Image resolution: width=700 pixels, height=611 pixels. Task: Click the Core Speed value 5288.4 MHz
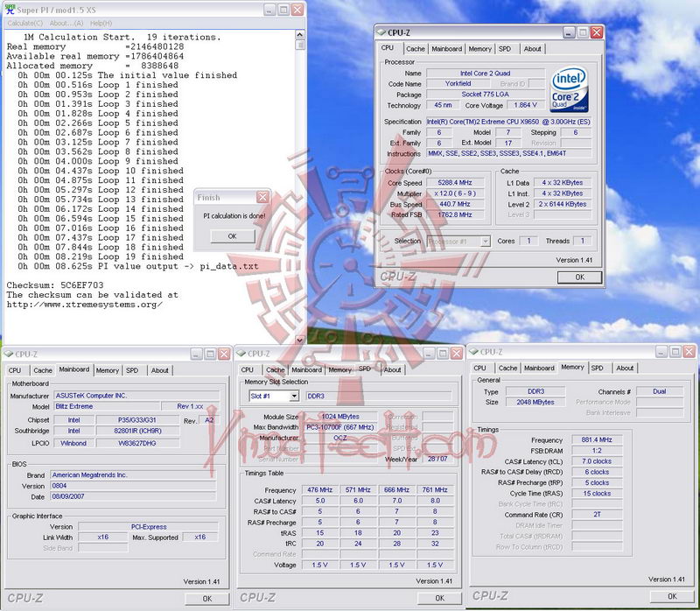[455, 183]
